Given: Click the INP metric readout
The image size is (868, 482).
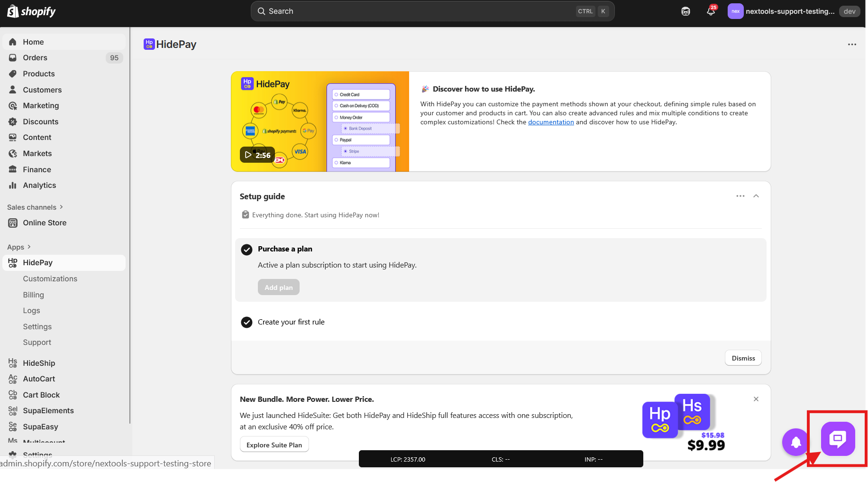Looking at the screenshot, I should click(x=594, y=459).
